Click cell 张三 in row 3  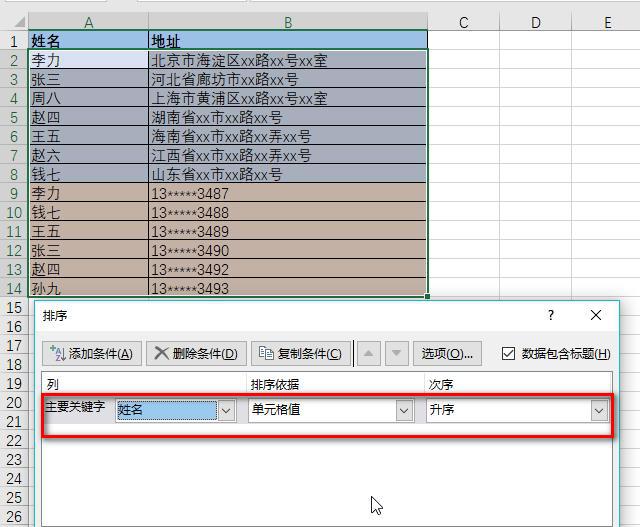coord(89,79)
